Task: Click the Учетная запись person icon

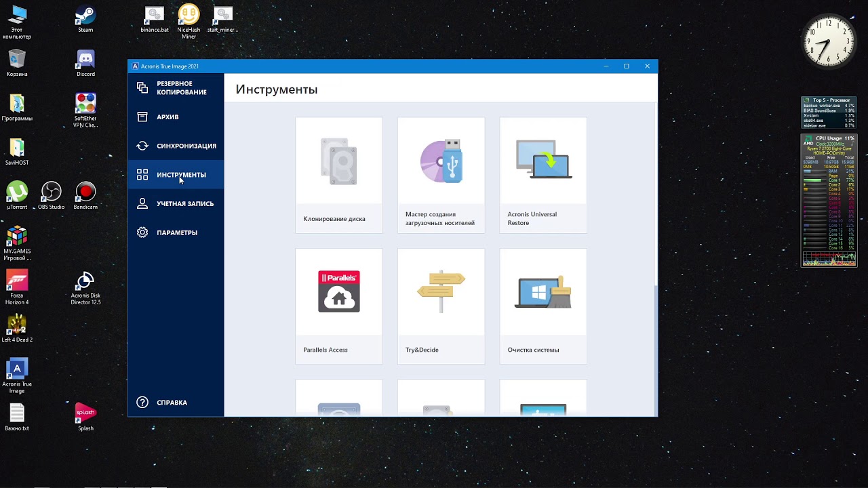Action: pyautogui.click(x=142, y=203)
